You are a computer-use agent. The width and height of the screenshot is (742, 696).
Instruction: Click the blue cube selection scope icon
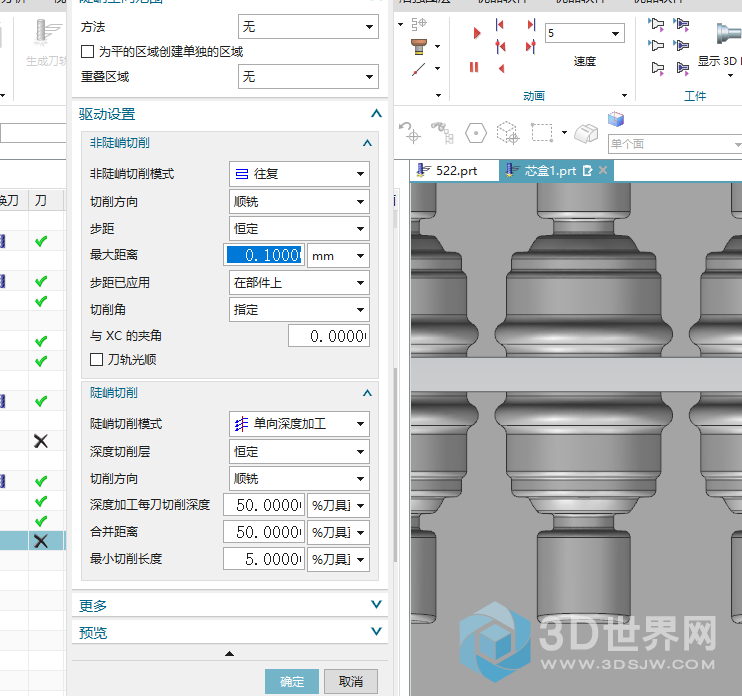click(616, 119)
